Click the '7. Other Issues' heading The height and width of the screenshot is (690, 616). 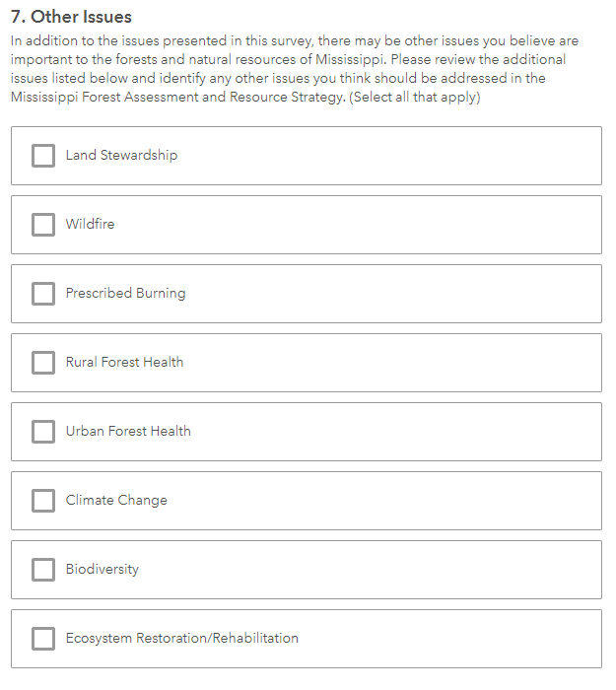pyautogui.click(x=71, y=17)
